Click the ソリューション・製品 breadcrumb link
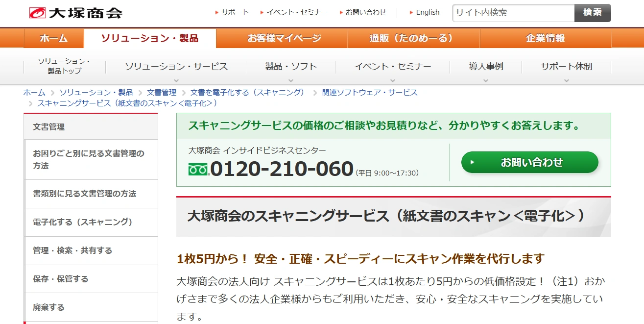Image resolution: width=644 pixels, height=324 pixels. [x=96, y=92]
